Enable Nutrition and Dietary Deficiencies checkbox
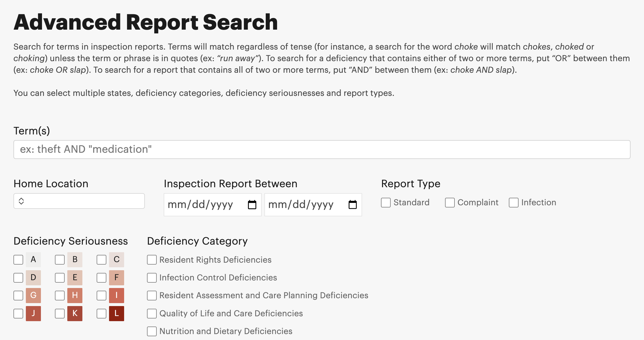 pyautogui.click(x=152, y=331)
